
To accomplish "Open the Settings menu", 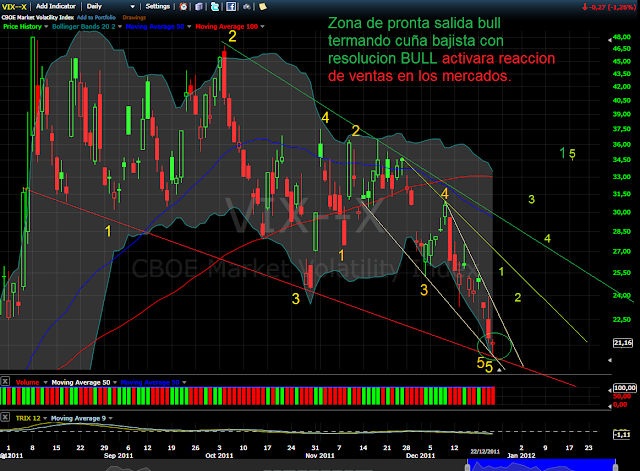I will [158, 7].
